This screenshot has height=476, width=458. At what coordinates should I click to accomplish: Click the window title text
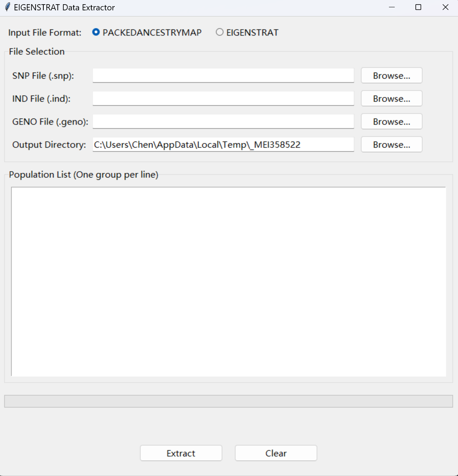tap(64, 8)
